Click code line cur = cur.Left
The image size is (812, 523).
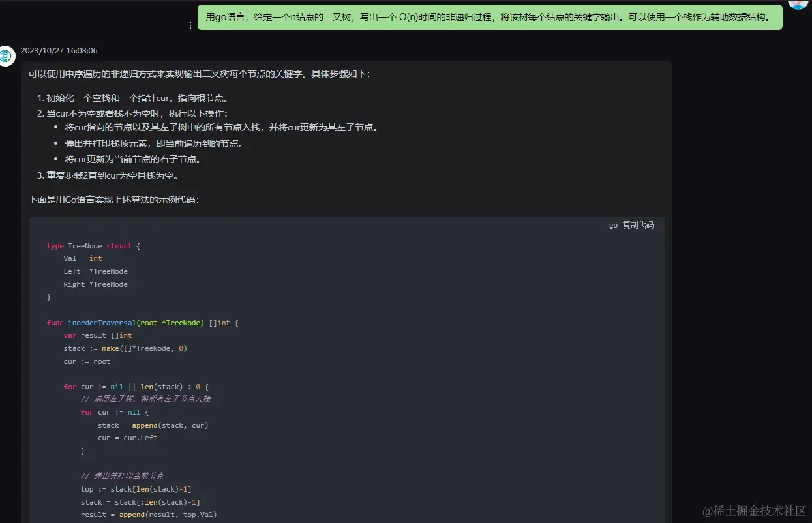[128, 438]
